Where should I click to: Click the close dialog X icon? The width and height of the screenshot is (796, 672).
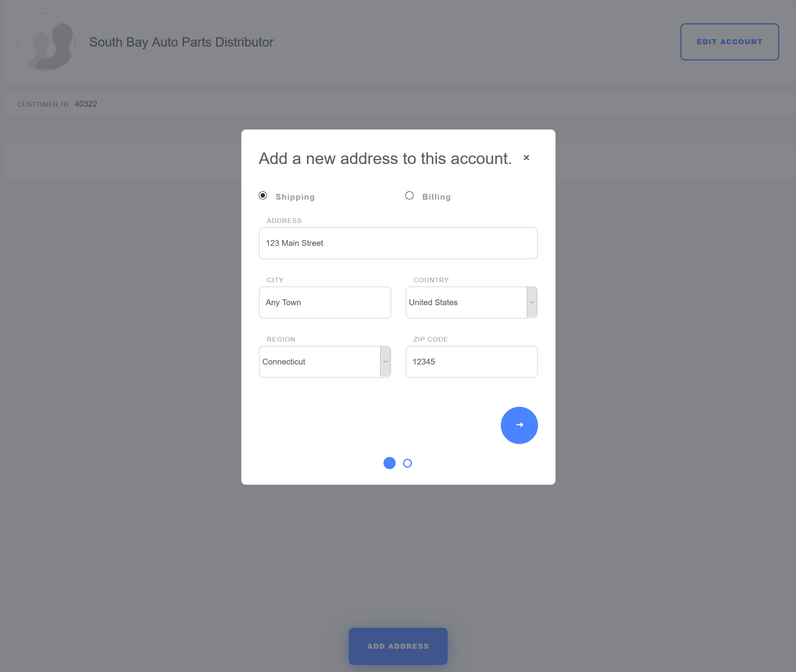point(527,157)
